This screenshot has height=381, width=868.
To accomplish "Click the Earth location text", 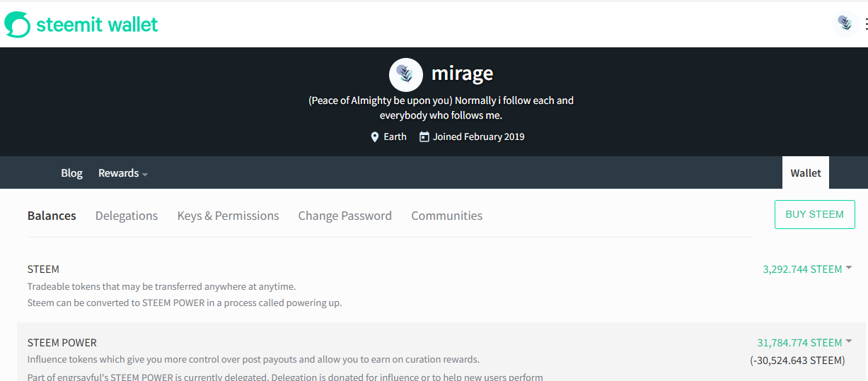I will 395,137.
